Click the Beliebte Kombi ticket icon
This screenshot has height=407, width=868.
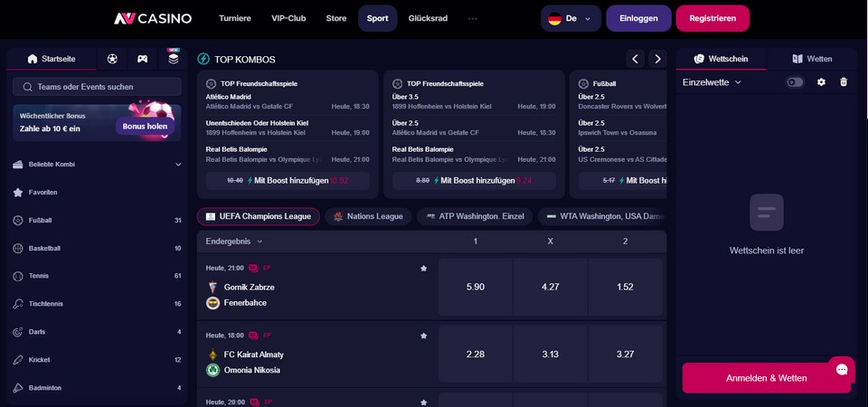[18, 165]
